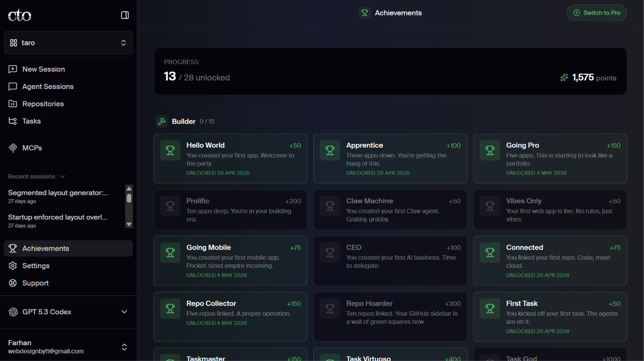Click the Achievements trophy icon in sidebar

(13, 248)
